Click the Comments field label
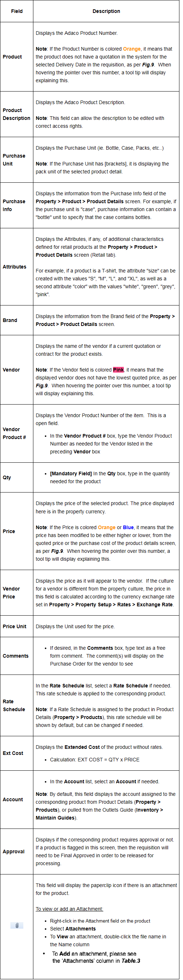This screenshot has height=980, width=183. (x=15, y=655)
